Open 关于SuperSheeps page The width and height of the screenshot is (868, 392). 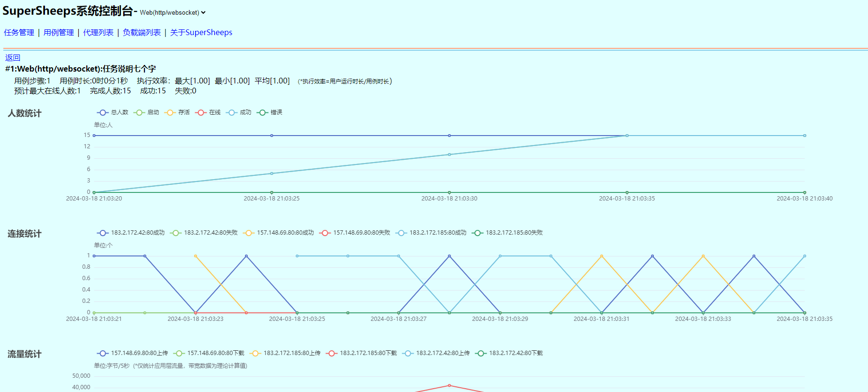point(201,33)
